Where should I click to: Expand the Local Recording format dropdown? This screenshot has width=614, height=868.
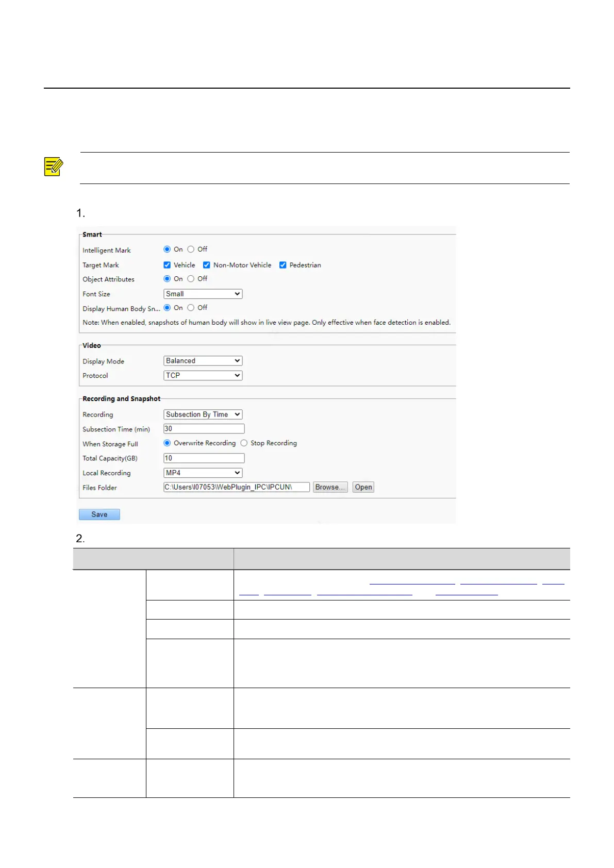pyautogui.click(x=203, y=473)
